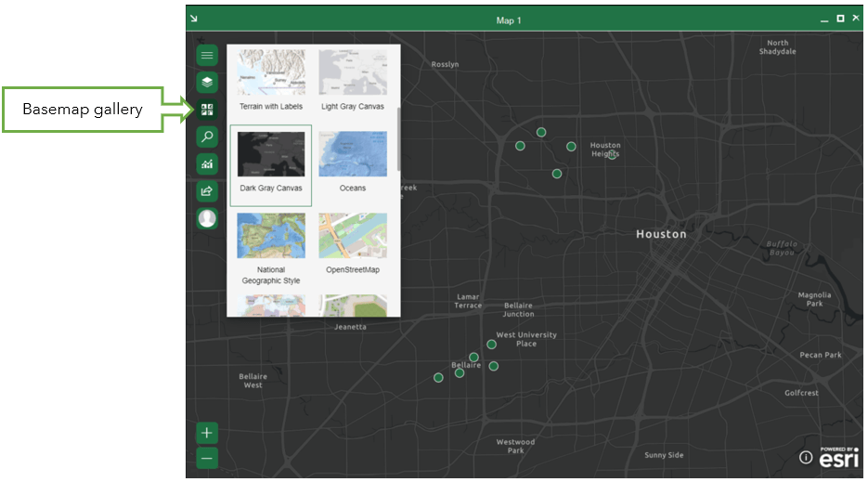Viewport: 868px width, 482px height.
Task: Click the collapse arrow in title bar
Action: click(x=194, y=19)
